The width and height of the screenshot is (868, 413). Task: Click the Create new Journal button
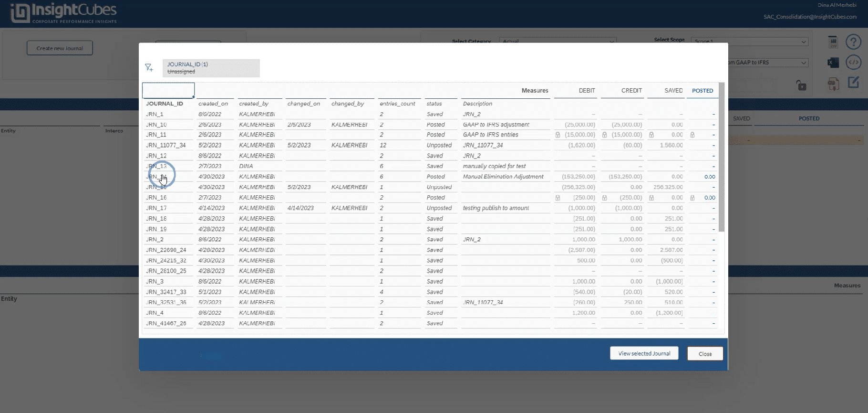click(x=60, y=48)
